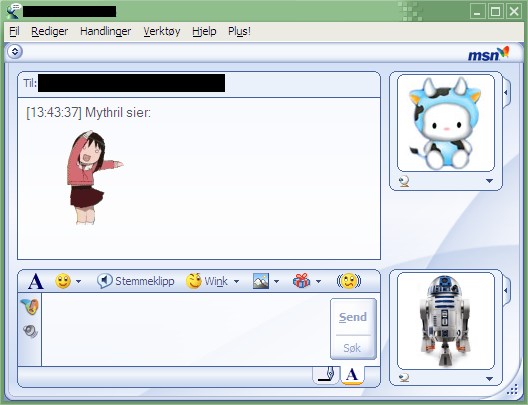Open the font formatting A icon
Image resolution: width=528 pixels, height=405 pixels.
36,281
